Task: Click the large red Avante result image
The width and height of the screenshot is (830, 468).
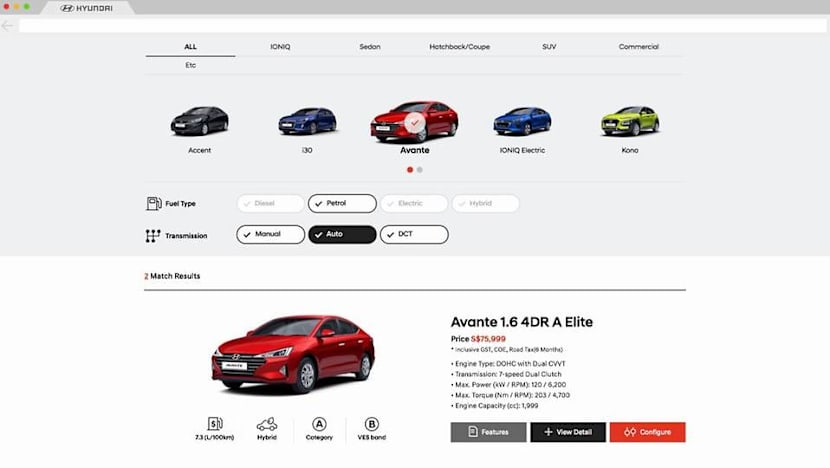Action: pos(293,354)
